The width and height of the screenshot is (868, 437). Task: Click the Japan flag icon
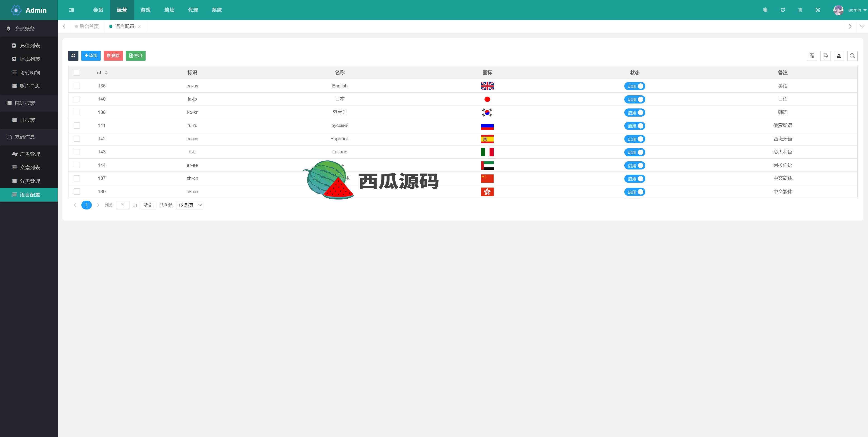click(487, 99)
